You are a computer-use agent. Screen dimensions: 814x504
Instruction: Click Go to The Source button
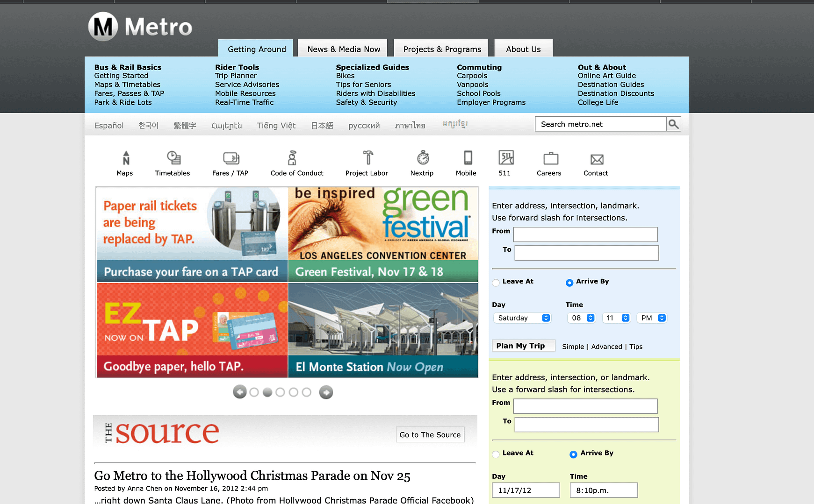coord(430,434)
